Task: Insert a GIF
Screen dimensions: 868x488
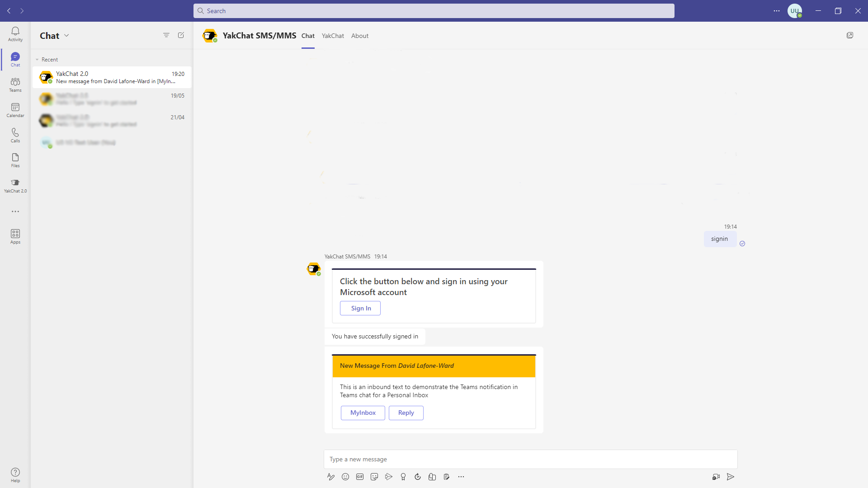Action: click(x=360, y=477)
